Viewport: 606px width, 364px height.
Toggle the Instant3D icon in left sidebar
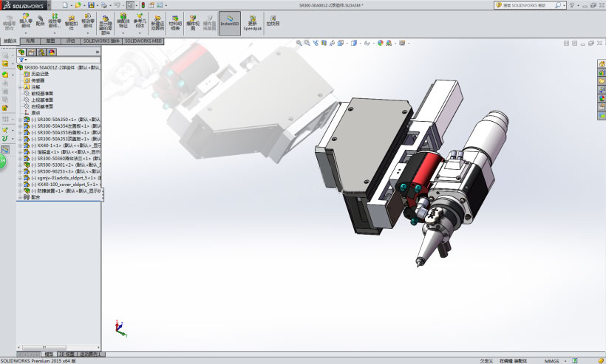pos(5,149)
